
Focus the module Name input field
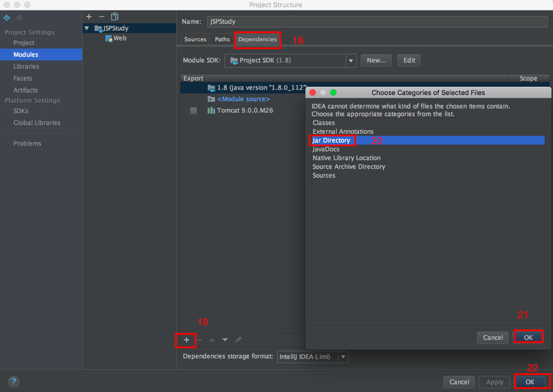click(x=377, y=22)
